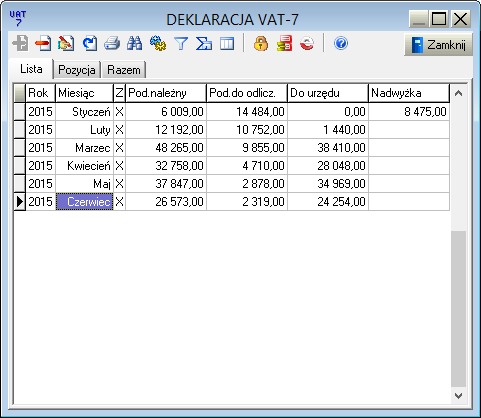Maximize the DEKLARACJA VAT-7 window
The image size is (481, 418).
[439, 19]
